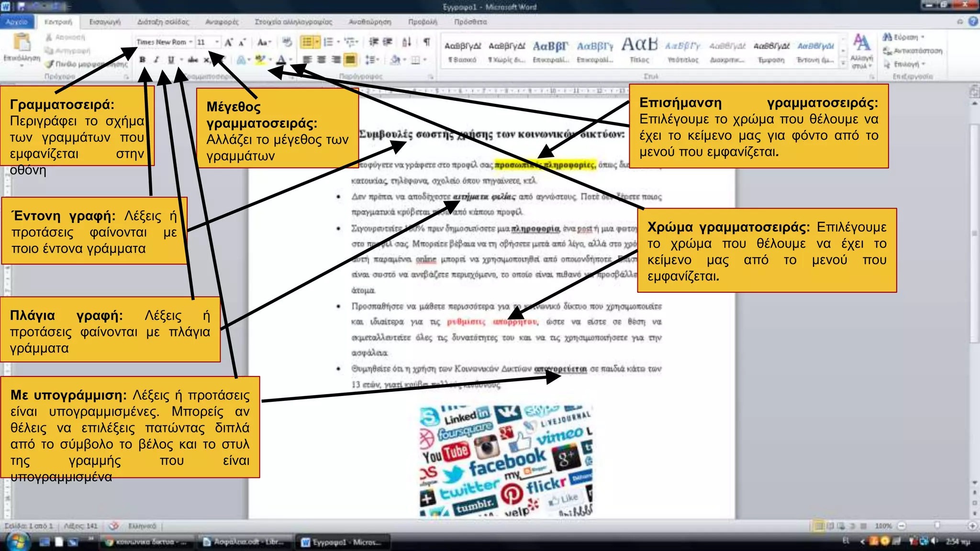Toggle Bold formatting button
This screenshot has height=551, width=980.
tap(142, 60)
